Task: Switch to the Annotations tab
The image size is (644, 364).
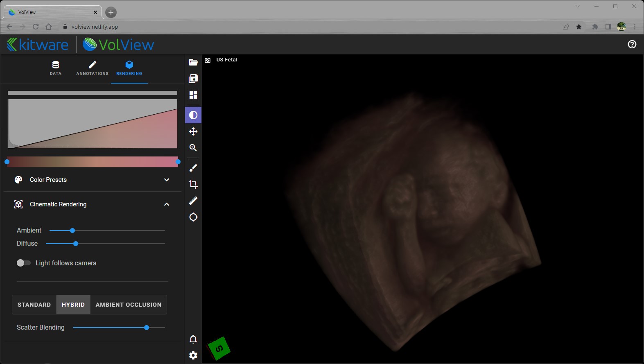Action: [93, 68]
